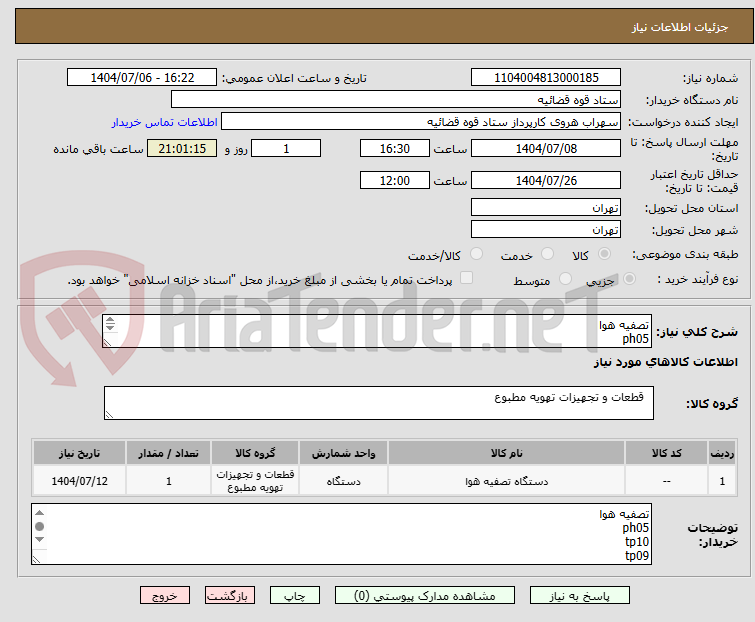Click the deadline date field 1404/07/08
755x622 pixels.
(x=546, y=148)
